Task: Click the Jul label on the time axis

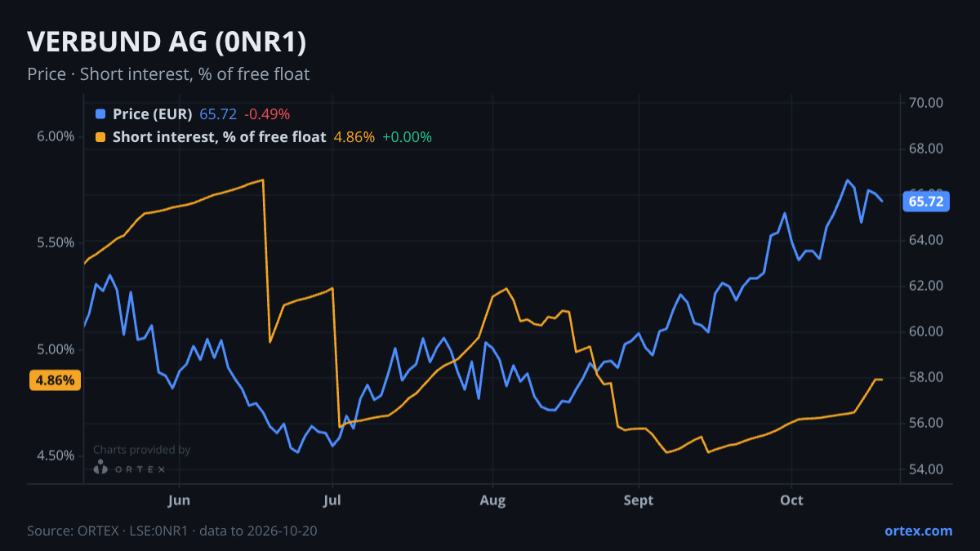Action: click(x=332, y=500)
